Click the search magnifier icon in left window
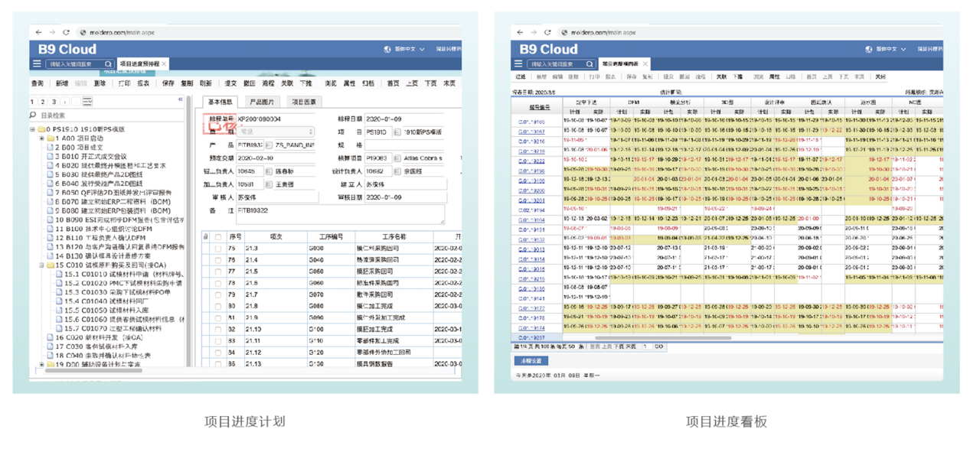The width and height of the screenshot is (980, 452). click(108, 64)
